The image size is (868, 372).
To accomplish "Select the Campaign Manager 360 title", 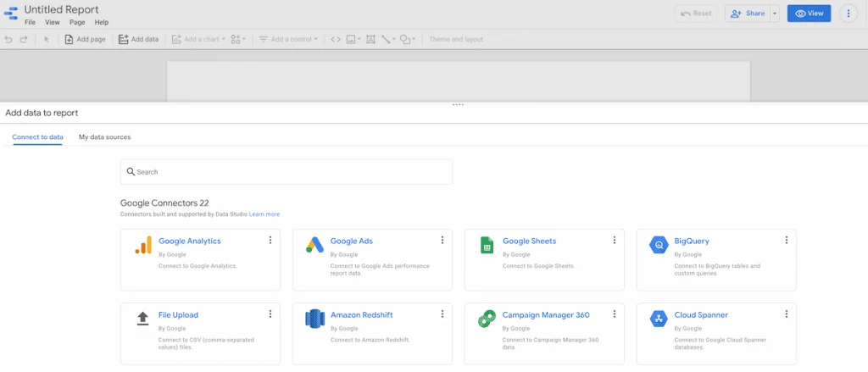I will [546, 315].
